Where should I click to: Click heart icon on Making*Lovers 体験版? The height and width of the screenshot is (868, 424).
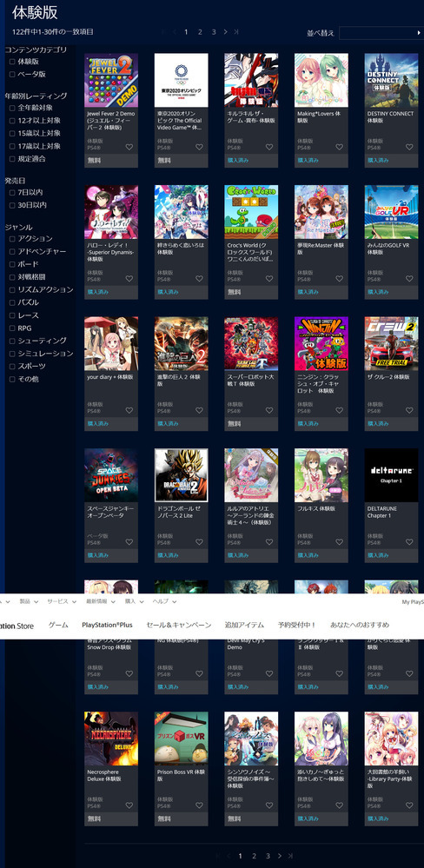(x=340, y=147)
